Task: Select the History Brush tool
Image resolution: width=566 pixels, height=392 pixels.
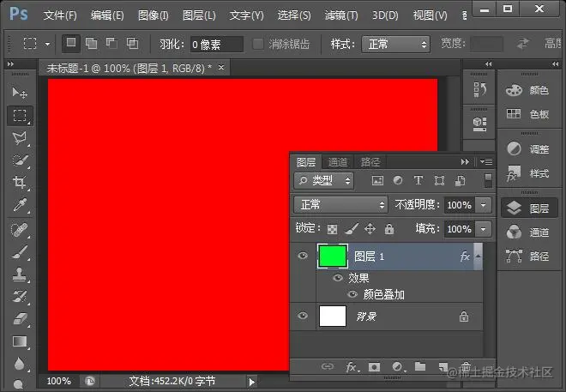Action: (x=20, y=297)
